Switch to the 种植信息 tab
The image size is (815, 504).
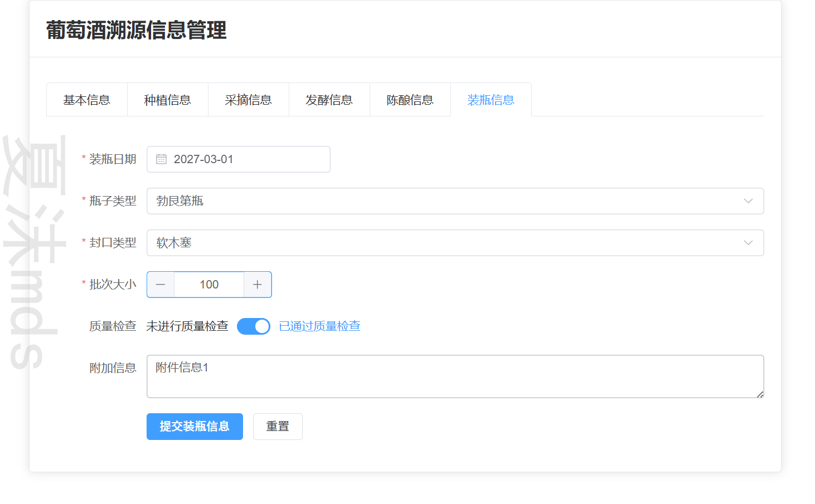(x=168, y=100)
